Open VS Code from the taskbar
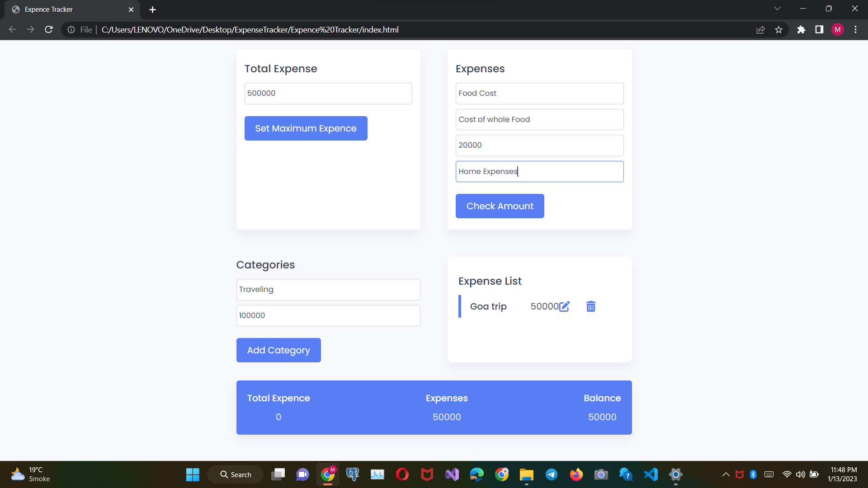The image size is (868, 488). coord(651,474)
